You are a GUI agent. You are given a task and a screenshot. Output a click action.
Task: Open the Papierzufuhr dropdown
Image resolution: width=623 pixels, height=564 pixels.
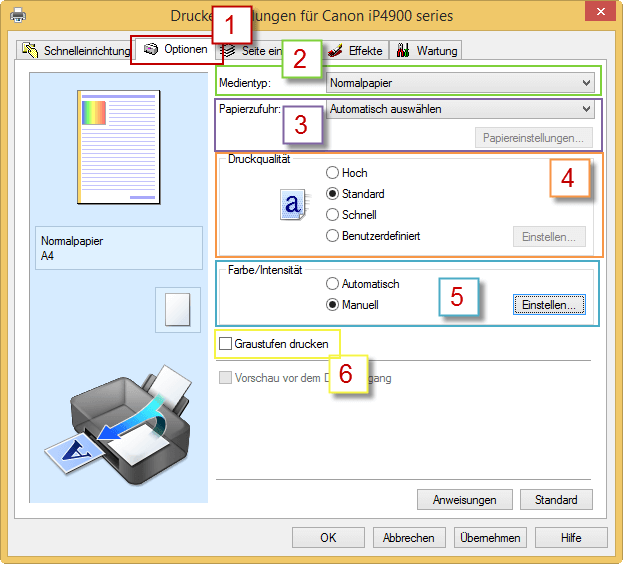click(x=460, y=109)
